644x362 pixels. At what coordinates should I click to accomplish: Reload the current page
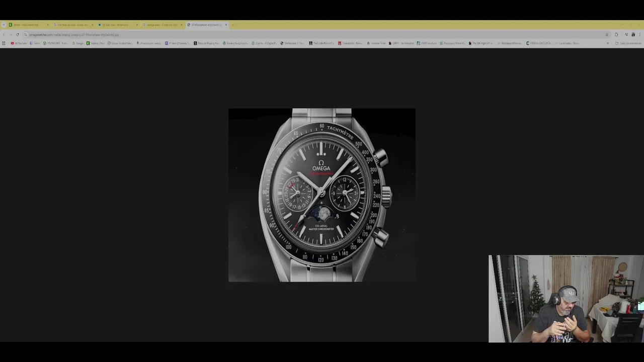pos(18,35)
